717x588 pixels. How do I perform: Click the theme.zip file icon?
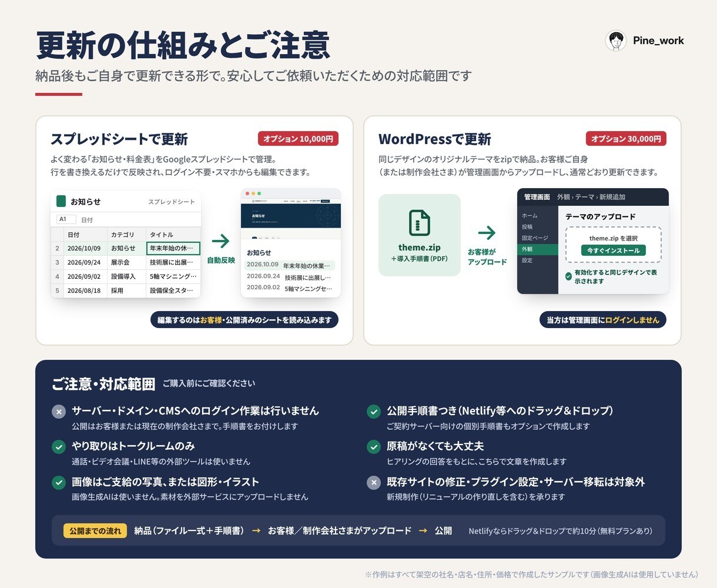pos(419,223)
